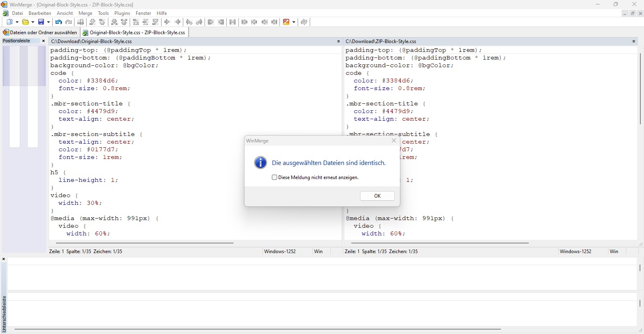Click the Refresh icon in toolbar
This screenshot has width=644, height=334.
pos(304,22)
